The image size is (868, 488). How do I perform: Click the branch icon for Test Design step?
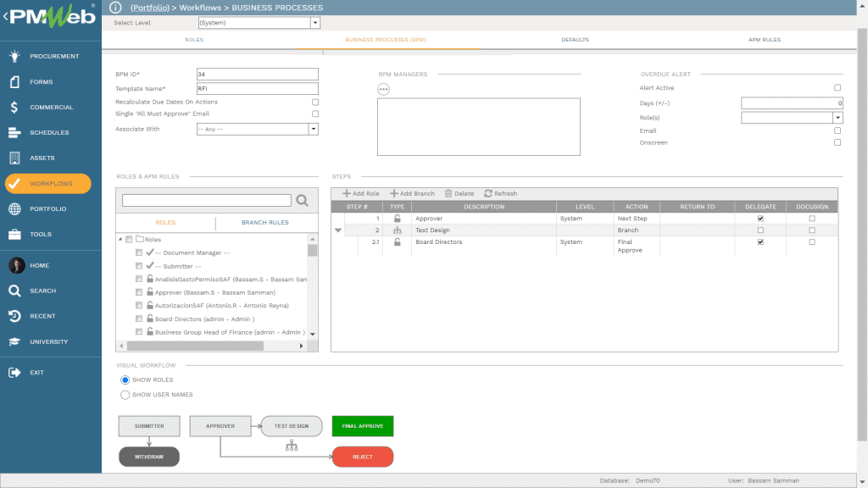(397, 230)
